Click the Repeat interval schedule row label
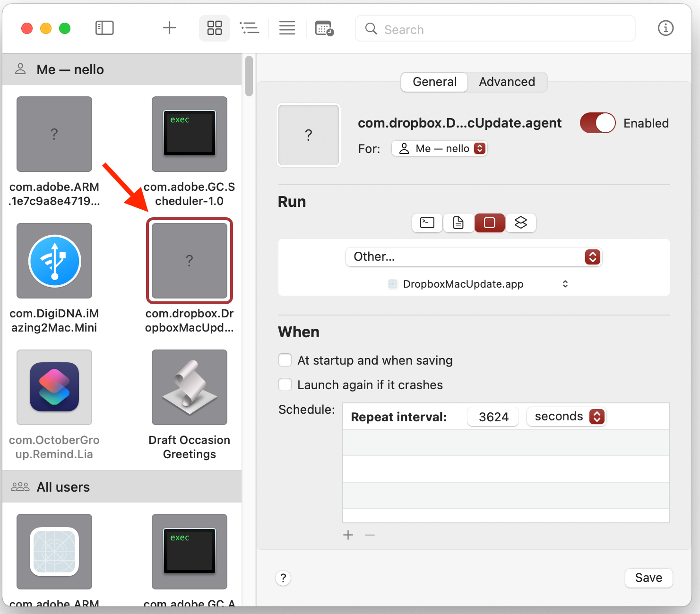The height and width of the screenshot is (614, 700). click(398, 417)
